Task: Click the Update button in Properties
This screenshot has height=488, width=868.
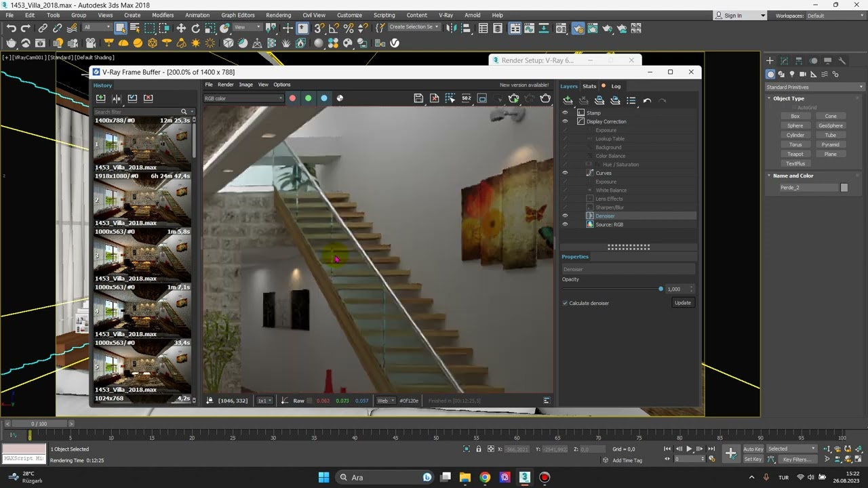Action: [683, 303]
